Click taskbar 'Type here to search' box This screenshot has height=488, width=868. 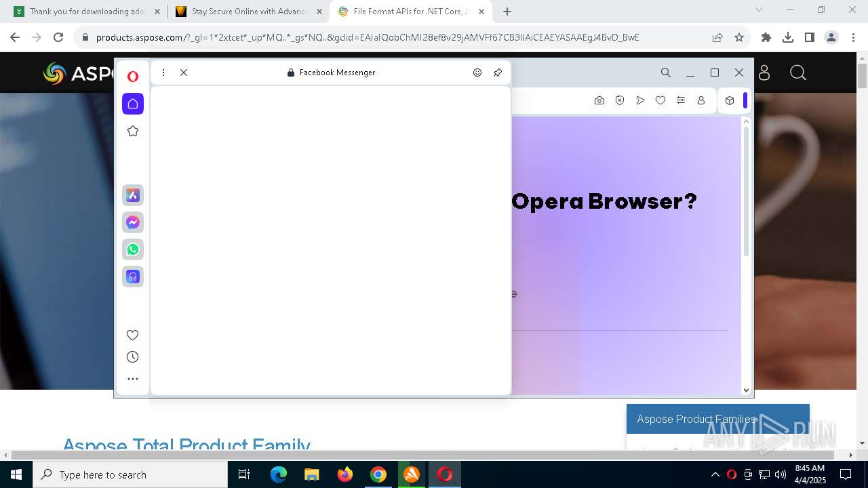click(130, 474)
